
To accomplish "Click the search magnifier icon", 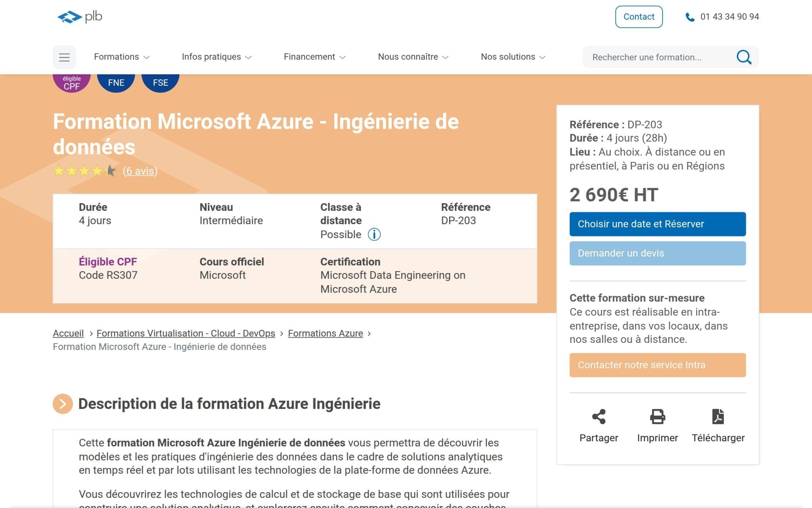I will 744,57.
